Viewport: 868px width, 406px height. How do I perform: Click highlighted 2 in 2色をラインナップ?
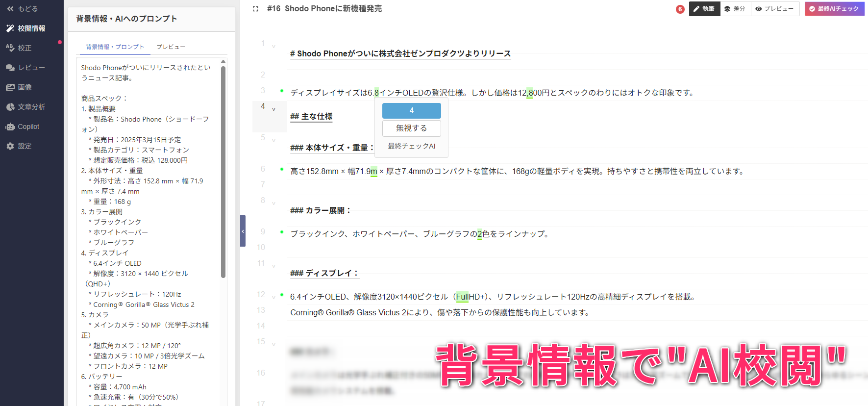pyautogui.click(x=479, y=234)
